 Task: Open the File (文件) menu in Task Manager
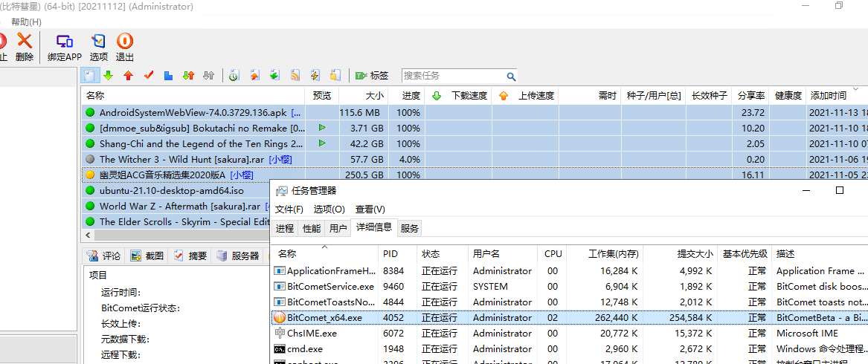click(289, 209)
